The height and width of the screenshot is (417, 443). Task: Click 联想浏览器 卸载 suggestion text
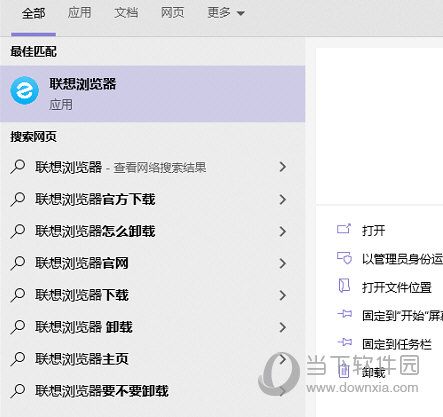(x=84, y=327)
